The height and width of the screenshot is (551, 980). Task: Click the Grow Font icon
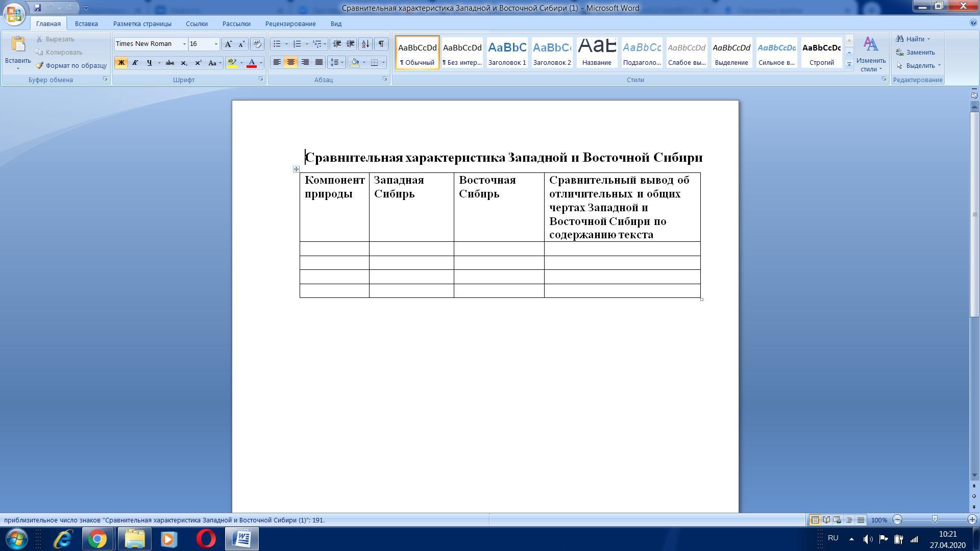point(228,44)
